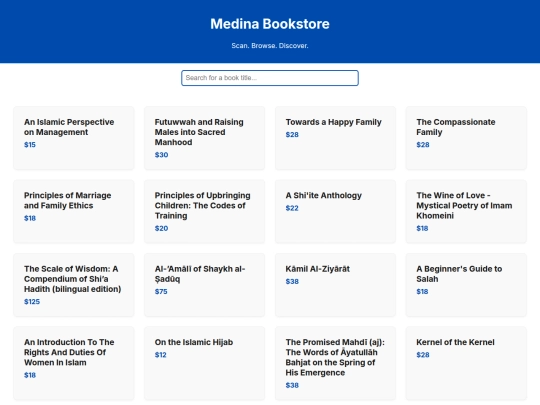The width and height of the screenshot is (540, 405).
Task: Open The Promised Mahdi (aj) book card
Action: pyautogui.click(x=335, y=363)
